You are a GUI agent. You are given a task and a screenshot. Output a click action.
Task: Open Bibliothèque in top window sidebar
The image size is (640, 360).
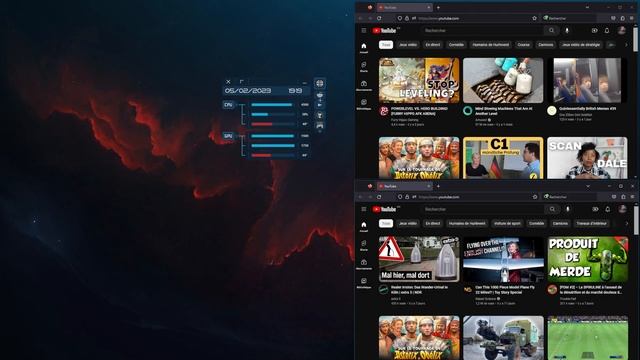click(x=364, y=104)
